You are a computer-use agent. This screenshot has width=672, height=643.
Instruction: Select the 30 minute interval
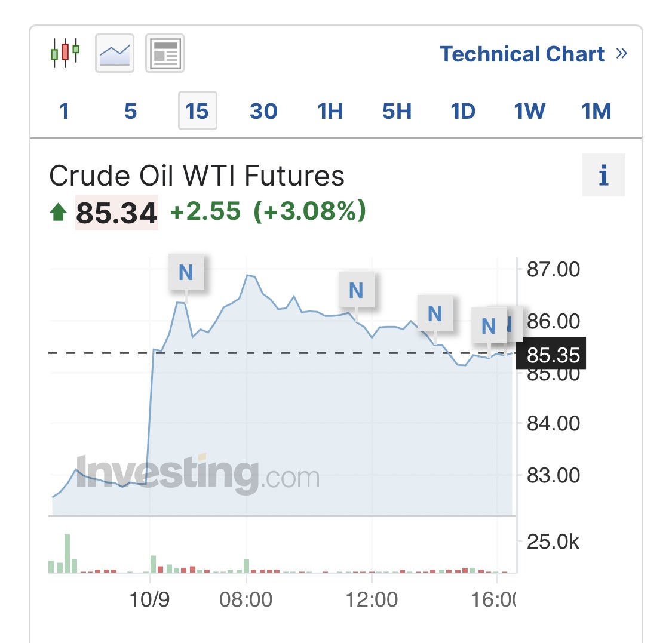(263, 111)
